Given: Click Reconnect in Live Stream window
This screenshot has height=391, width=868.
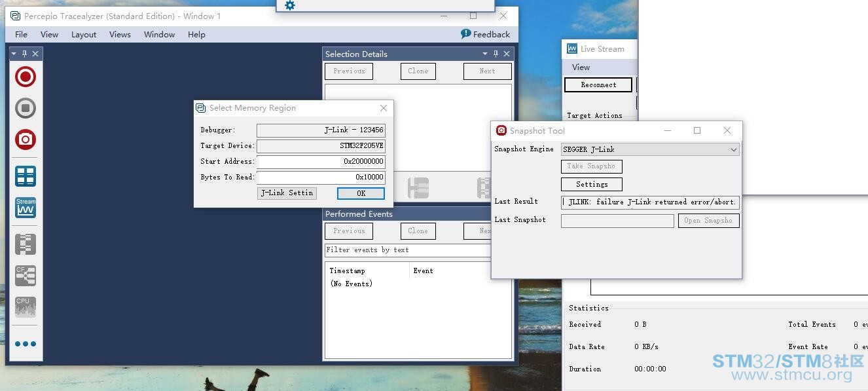Looking at the screenshot, I should (x=598, y=84).
